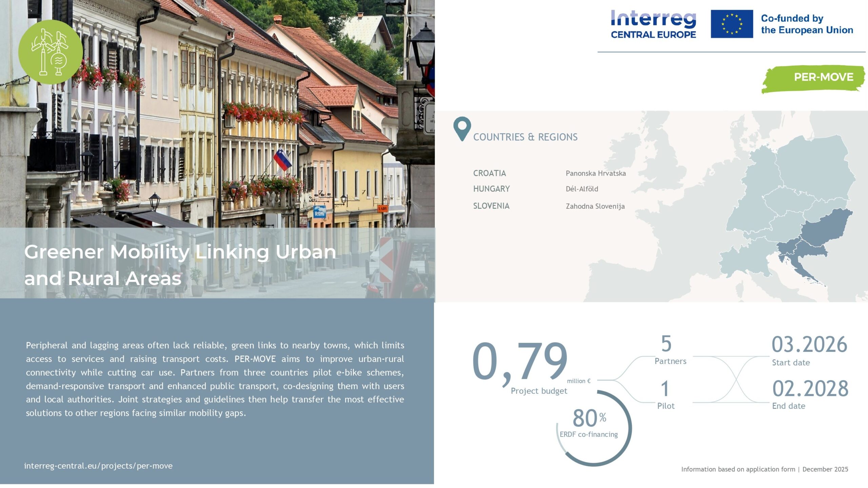The width and height of the screenshot is (868, 488).
Task: Click the Zahodna Slovenija region name
Action: (595, 206)
